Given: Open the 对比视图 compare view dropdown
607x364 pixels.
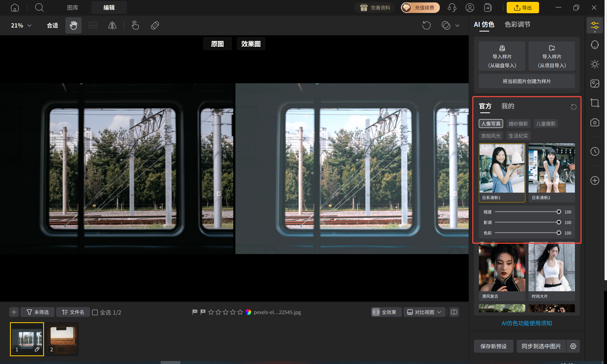Looking at the screenshot, I should click(424, 312).
